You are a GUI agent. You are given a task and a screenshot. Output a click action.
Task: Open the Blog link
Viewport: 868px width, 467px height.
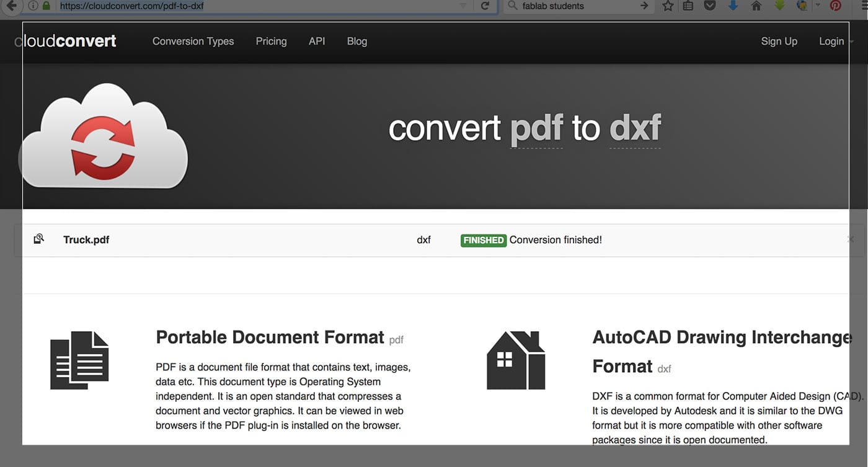point(357,41)
